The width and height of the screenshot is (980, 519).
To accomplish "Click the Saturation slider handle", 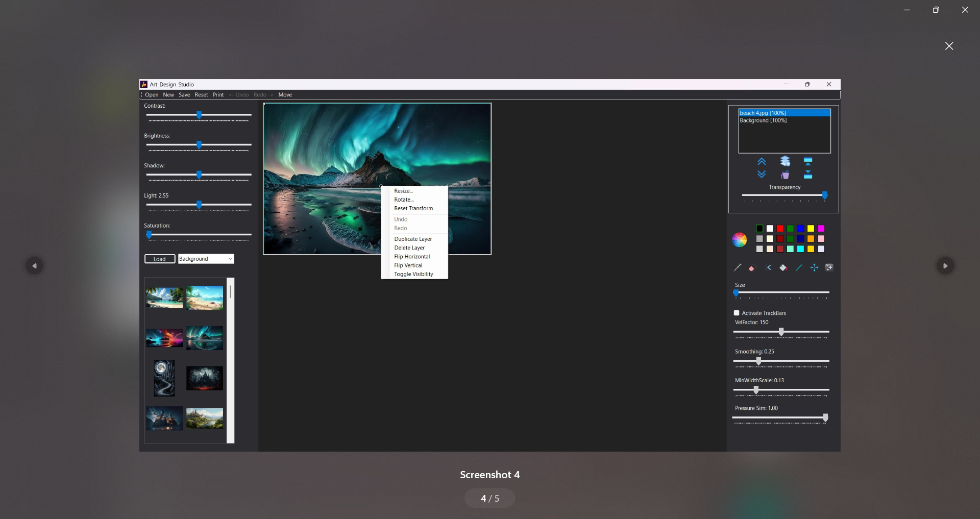I will coord(149,235).
